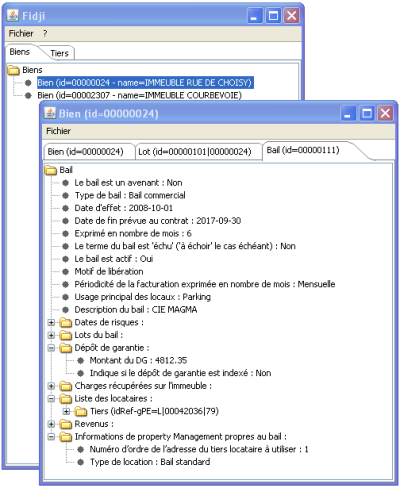Click the Revenus folder icon
Image resolution: width=400 pixels, height=488 pixels.
(x=66, y=424)
